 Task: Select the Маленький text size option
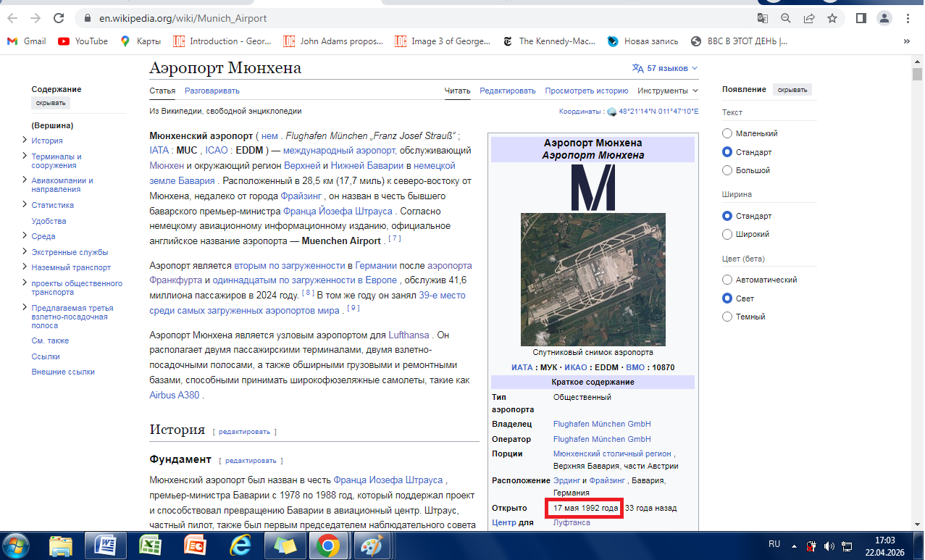[727, 134]
